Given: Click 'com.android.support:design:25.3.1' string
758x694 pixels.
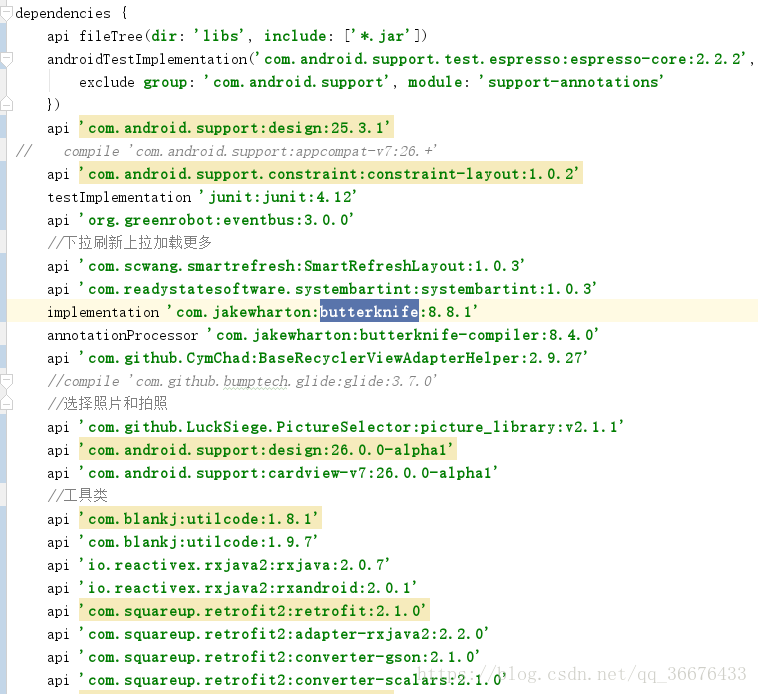Looking at the screenshot, I should pos(236,128).
